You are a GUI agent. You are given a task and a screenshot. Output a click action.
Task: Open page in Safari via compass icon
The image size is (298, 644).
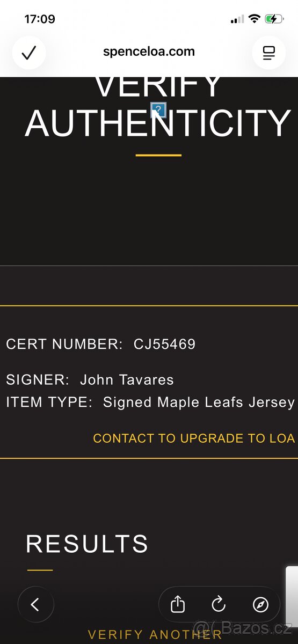pyautogui.click(x=260, y=605)
